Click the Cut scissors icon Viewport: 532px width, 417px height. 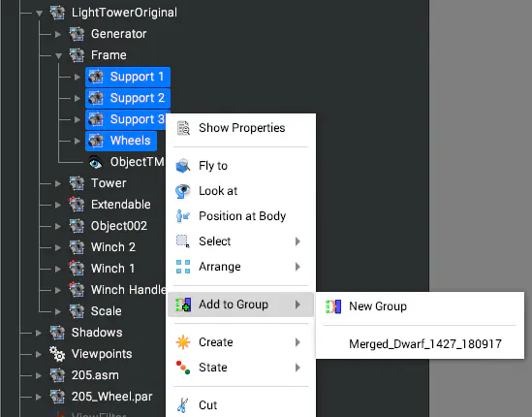click(183, 405)
